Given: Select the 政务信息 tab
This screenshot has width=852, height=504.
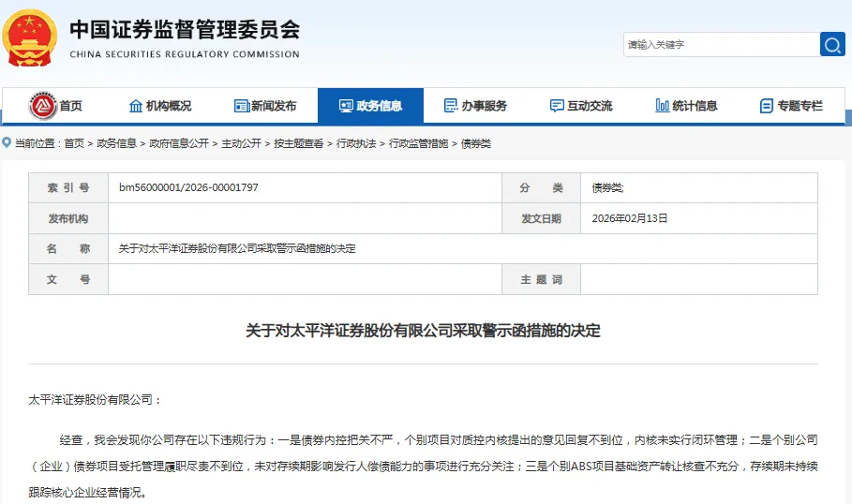Looking at the screenshot, I should coord(370,106).
